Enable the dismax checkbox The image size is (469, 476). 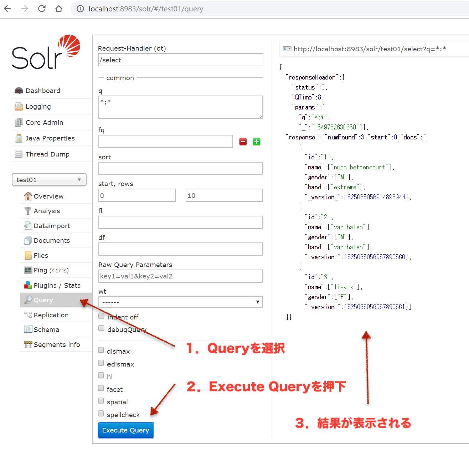point(101,350)
